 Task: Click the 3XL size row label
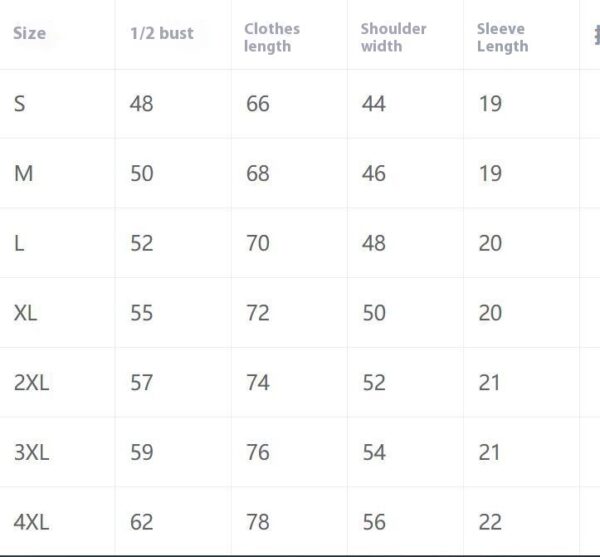pos(31,452)
